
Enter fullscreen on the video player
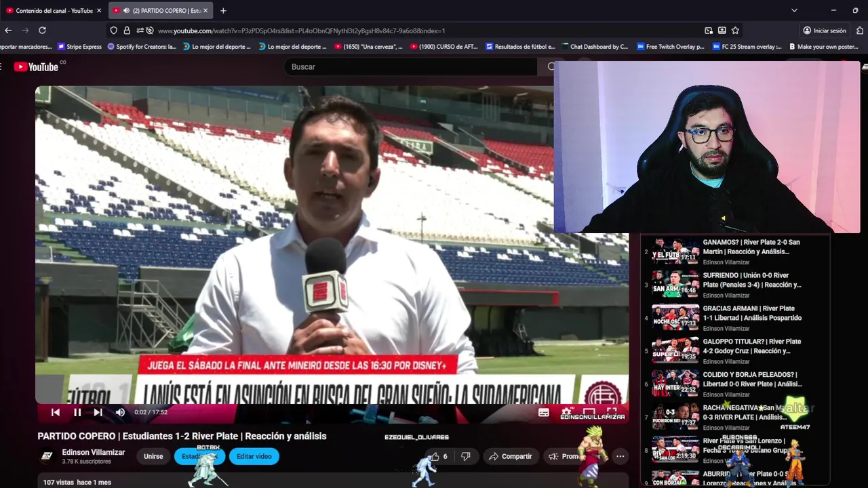(612, 411)
